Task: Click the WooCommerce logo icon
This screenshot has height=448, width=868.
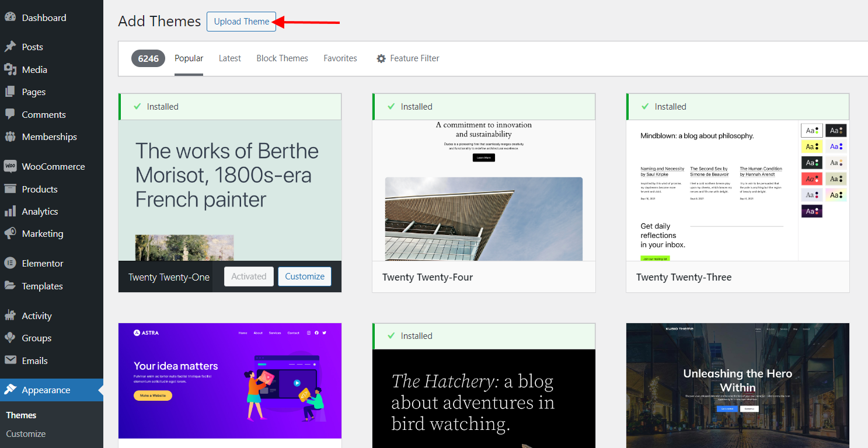Action: (x=10, y=166)
